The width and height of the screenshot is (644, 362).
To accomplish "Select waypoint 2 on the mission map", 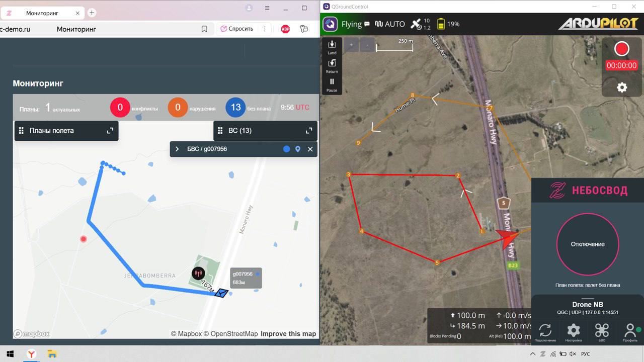I will 458,175.
